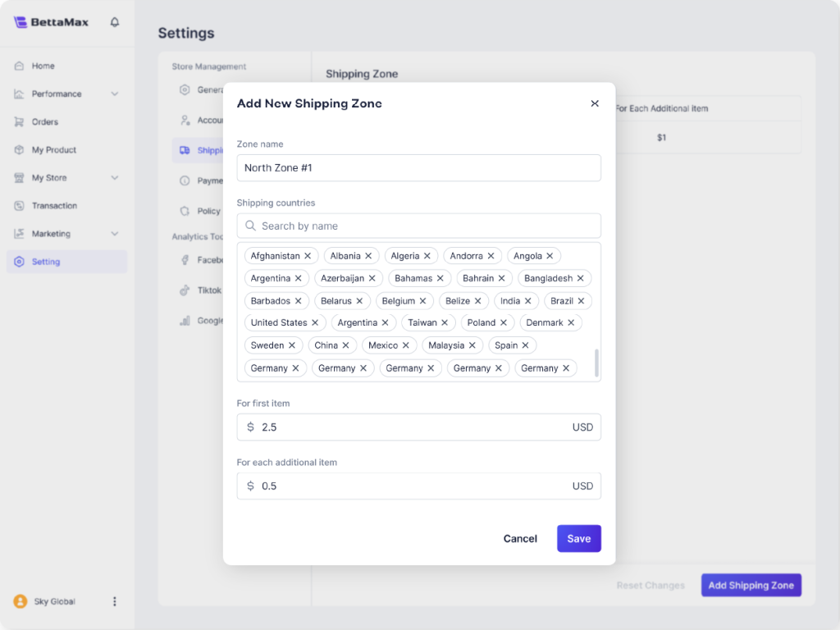
Task: Focus the Zone name input field
Action: point(418,168)
